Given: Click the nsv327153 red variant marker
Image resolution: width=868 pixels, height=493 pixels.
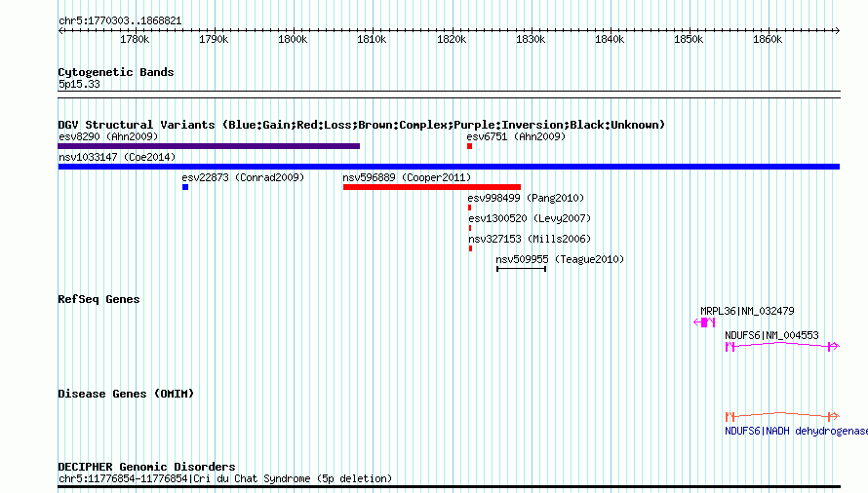Looking at the screenshot, I should click(x=470, y=248).
